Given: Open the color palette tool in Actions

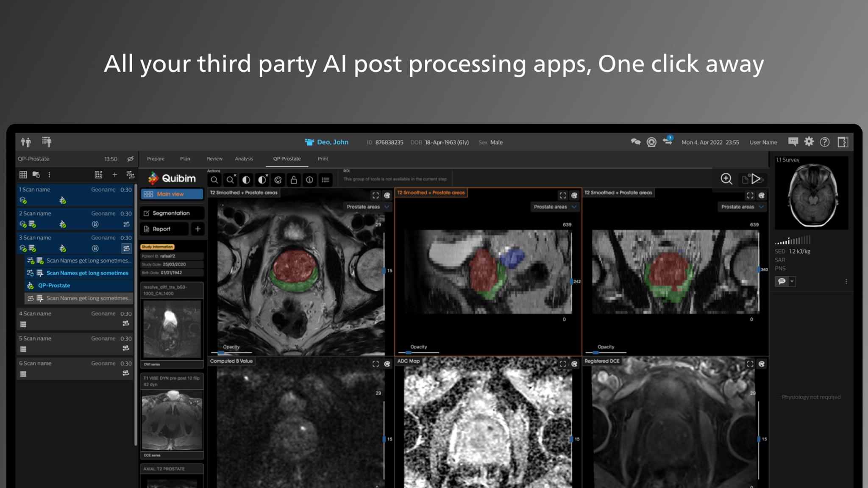Looking at the screenshot, I should click(278, 180).
